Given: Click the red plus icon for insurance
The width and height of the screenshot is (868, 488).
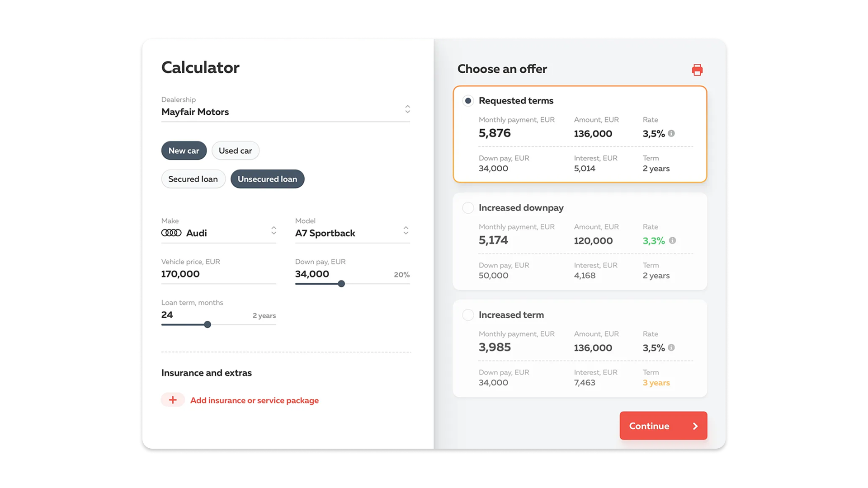Looking at the screenshot, I should 173,400.
